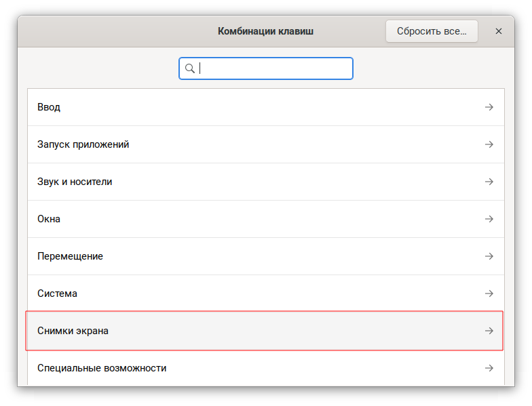Expand "Снимки экрана" via arrow icon

(489, 331)
